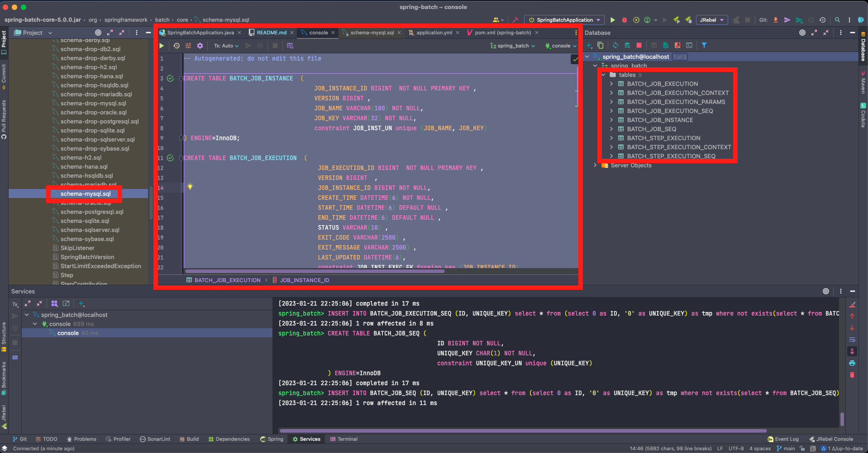
Task: Group services with the purple grid icon
Action: pyautogui.click(x=54, y=304)
